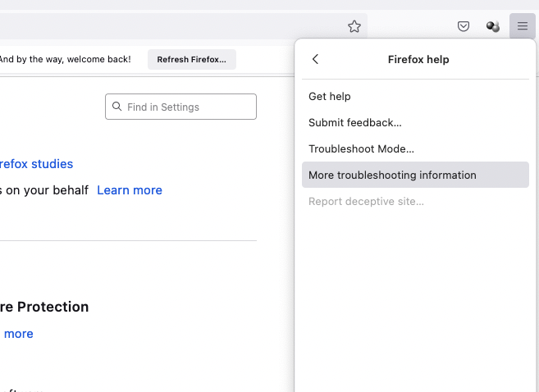Follow the Learn more link near 'on your behalf'

(130, 190)
